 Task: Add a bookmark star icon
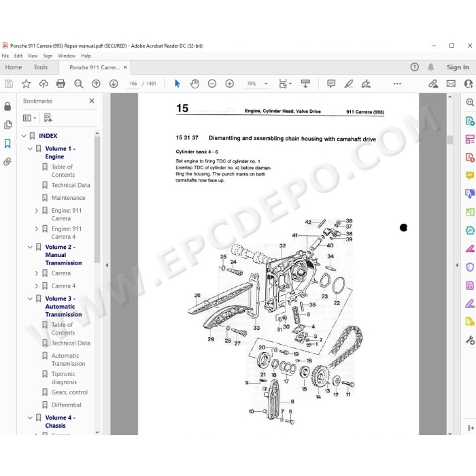click(26, 84)
